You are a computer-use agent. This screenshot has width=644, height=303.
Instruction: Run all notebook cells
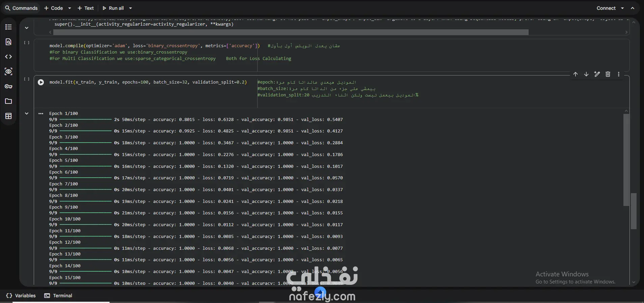[x=113, y=8]
